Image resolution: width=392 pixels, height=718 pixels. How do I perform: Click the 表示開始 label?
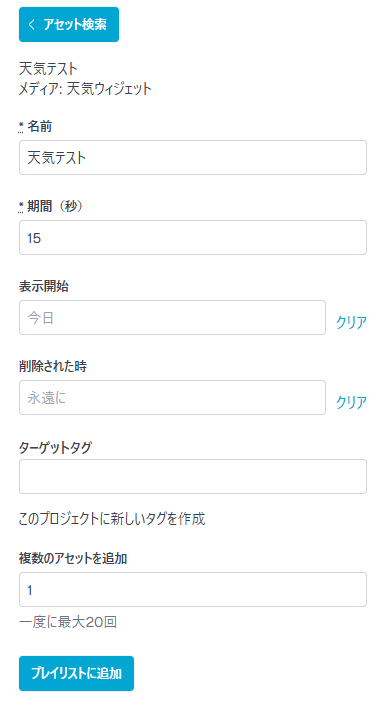tap(44, 287)
